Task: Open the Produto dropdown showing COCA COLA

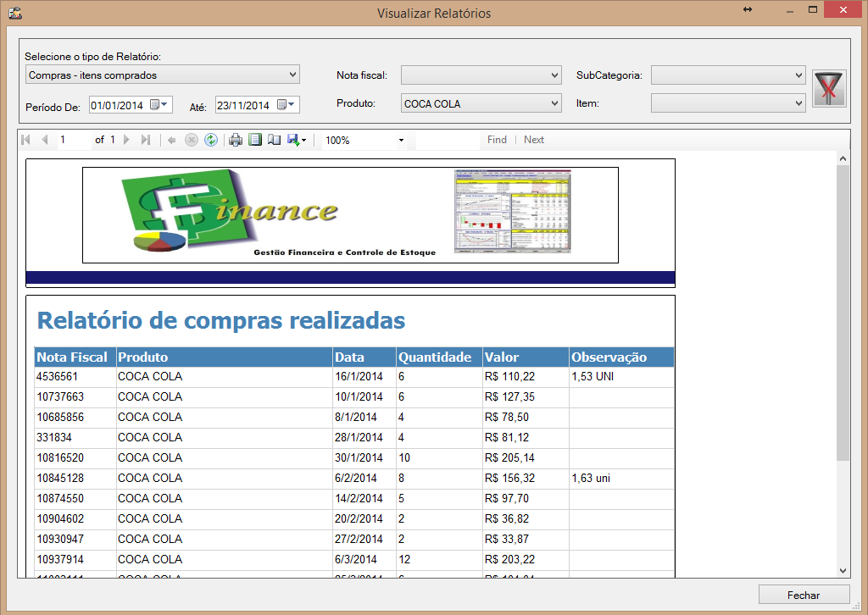Action: point(481,103)
